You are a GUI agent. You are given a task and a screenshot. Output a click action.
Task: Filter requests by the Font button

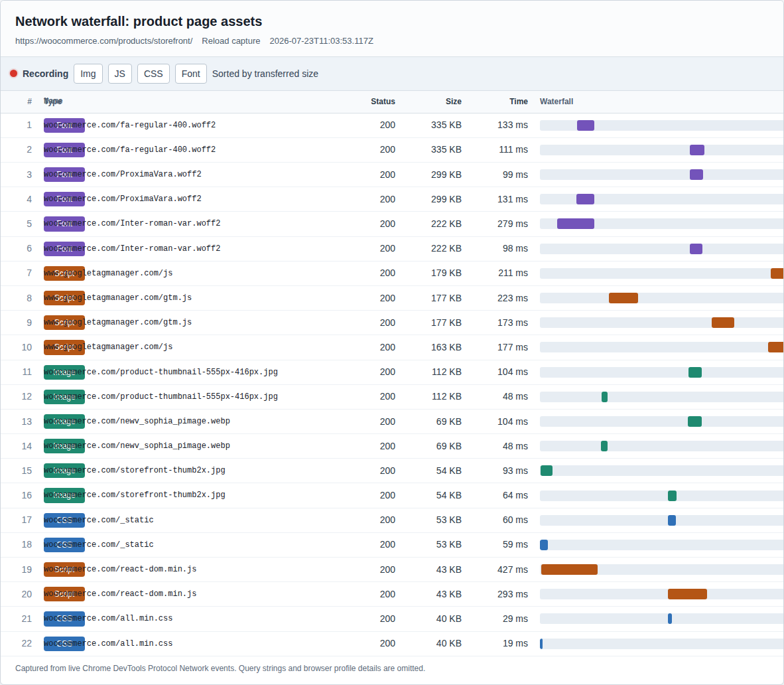(191, 74)
